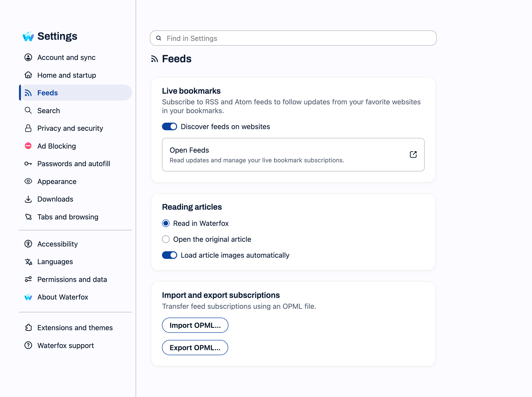Open Tabs and browsing settings
This screenshot has width=532, height=397.
(x=75, y=217)
